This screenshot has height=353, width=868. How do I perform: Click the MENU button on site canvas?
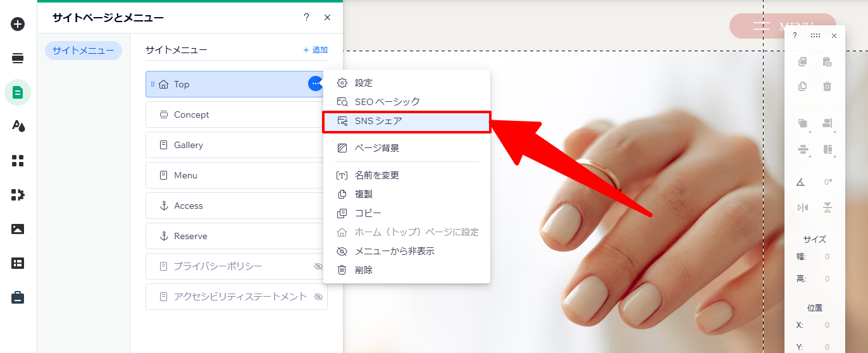pos(783,26)
